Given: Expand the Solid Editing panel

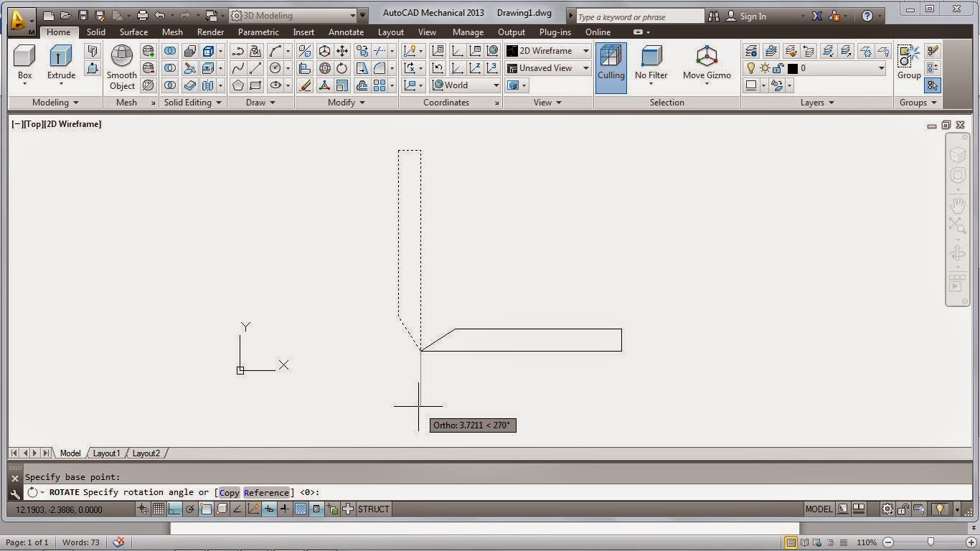Looking at the screenshot, I should point(193,103).
